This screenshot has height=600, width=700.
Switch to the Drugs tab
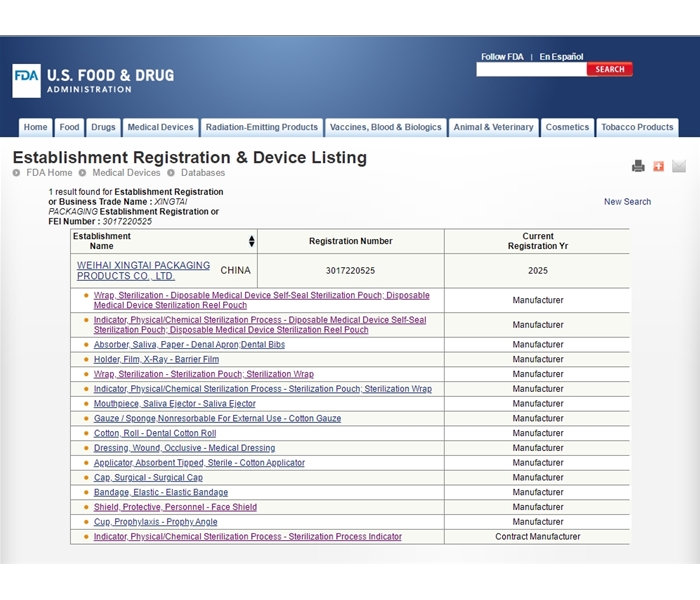[103, 128]
